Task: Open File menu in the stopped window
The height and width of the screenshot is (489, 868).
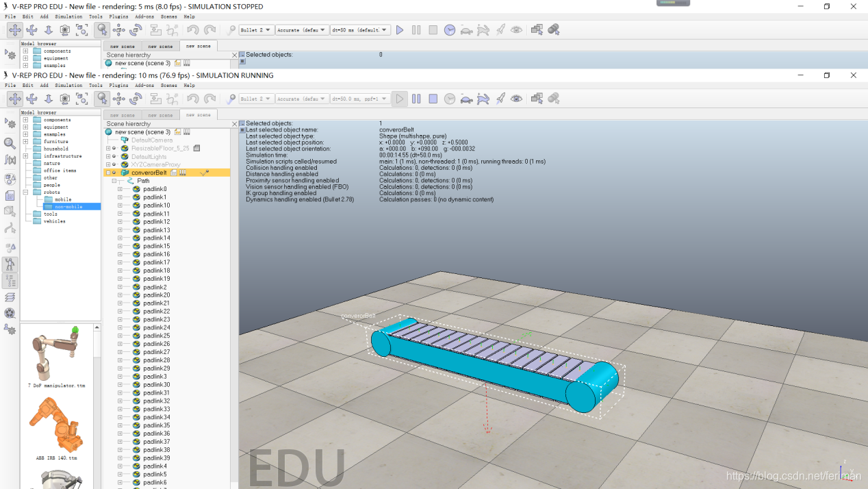Action: coord(10,16)
